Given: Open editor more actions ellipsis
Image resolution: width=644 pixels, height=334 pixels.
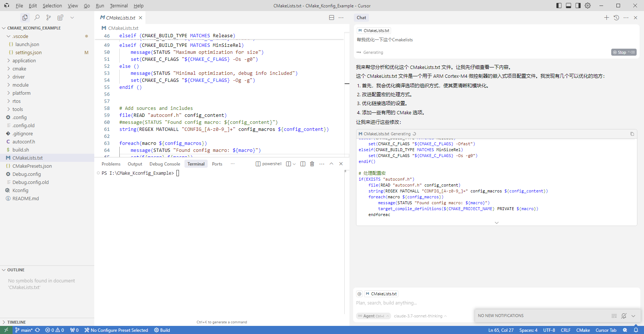Looking at the screenshot, I should click(341, 18).
